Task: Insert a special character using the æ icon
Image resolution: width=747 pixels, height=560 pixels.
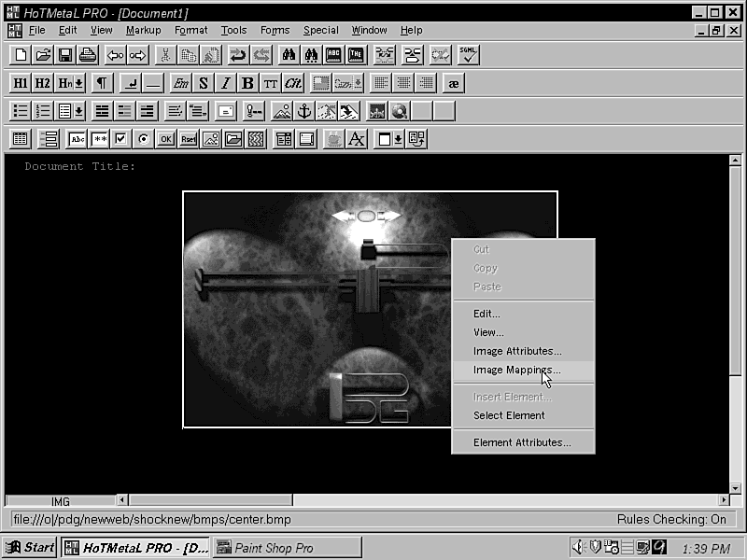Action: [453, 83]
